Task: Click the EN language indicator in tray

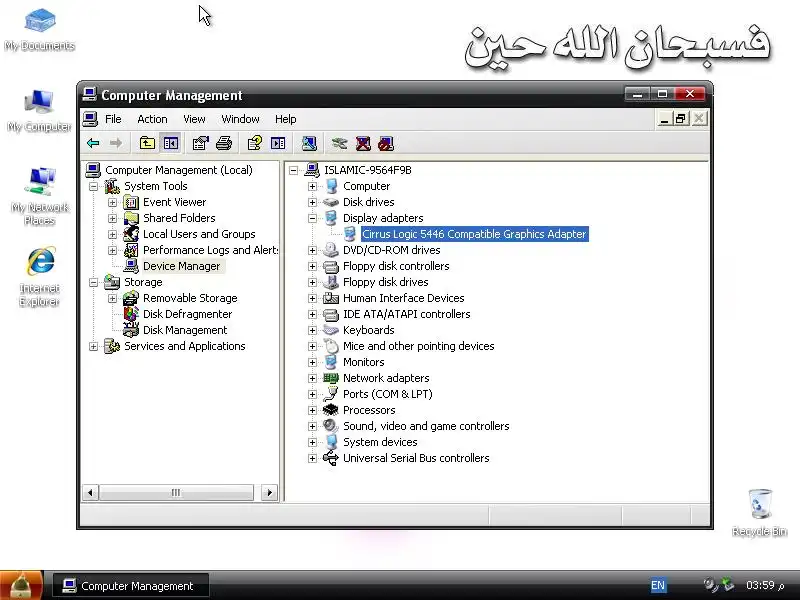Action: tap(658, 585)
